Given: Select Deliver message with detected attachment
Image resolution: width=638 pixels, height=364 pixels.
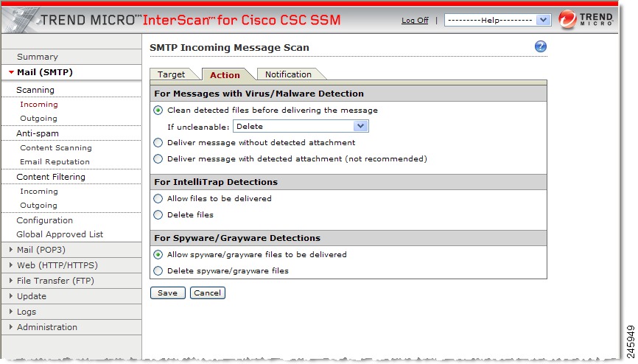Looking at the screenshot, I should pyautogui.click(x=158, y=159).
